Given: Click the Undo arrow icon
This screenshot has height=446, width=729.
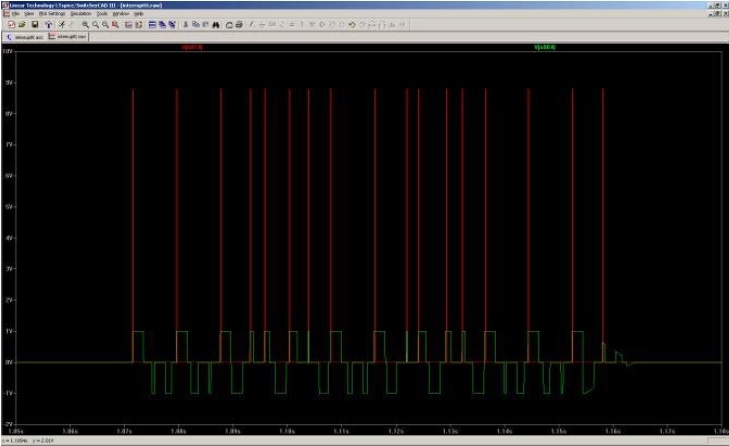Looking at the screenshot, I should point(352,25).
